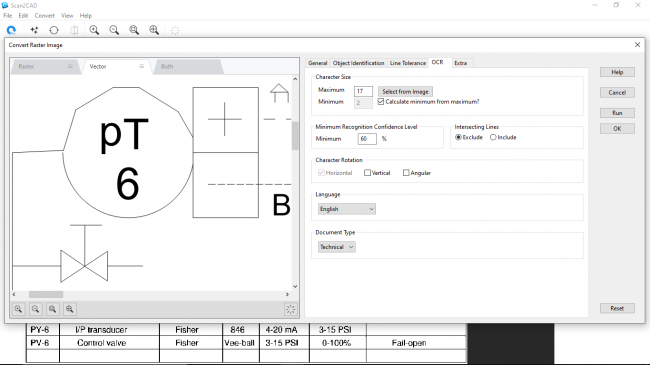Click zoom extents icon in main toolbar
The width and height of the screenshot is (650, 365).
click(154, 30)
